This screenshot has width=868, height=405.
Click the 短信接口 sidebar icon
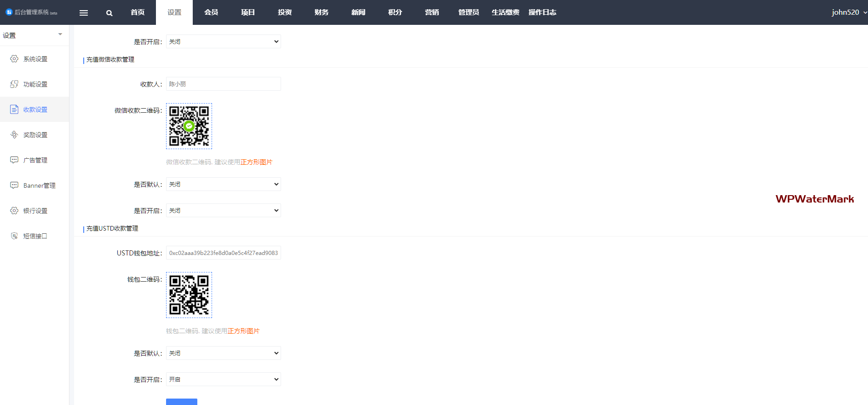[14, 236]
